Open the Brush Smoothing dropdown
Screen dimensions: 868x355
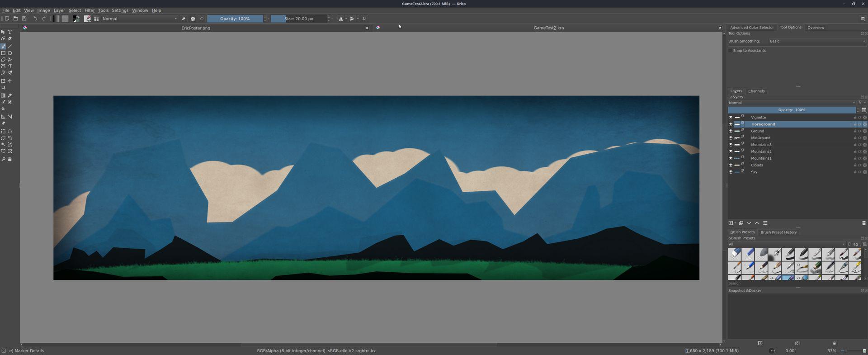pyautogui.click(x=817, y=41)
